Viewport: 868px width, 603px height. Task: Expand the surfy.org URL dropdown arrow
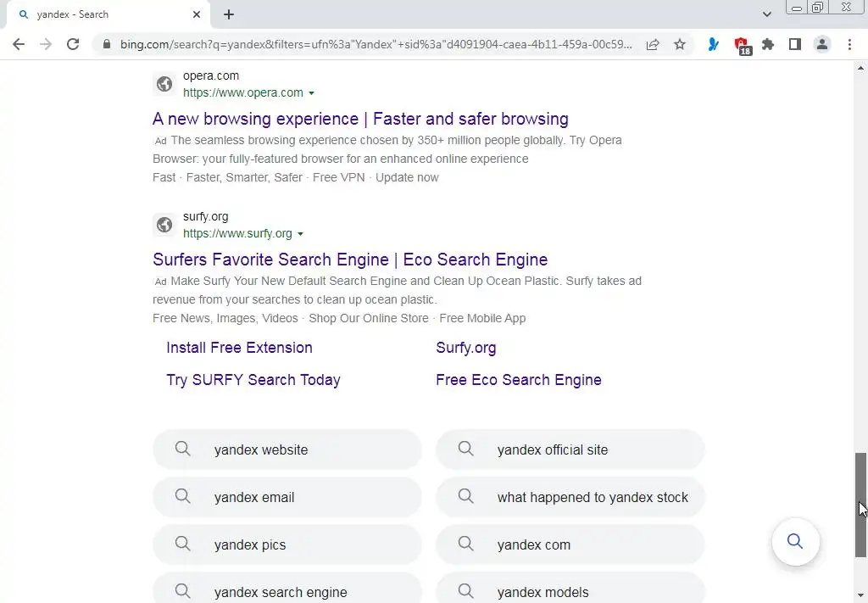[301, 234]
